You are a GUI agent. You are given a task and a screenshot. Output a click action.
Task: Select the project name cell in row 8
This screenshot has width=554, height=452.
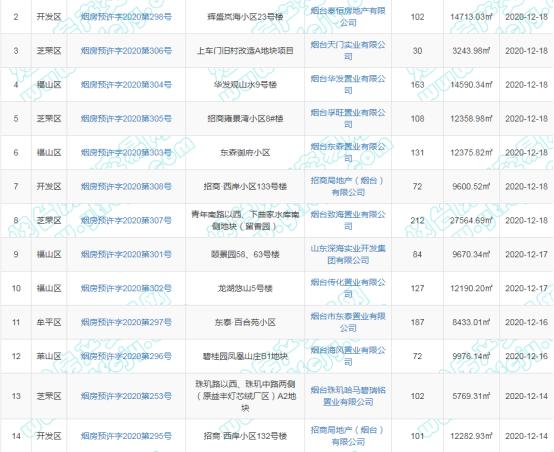pyautogui.click(x=245, y=221)
